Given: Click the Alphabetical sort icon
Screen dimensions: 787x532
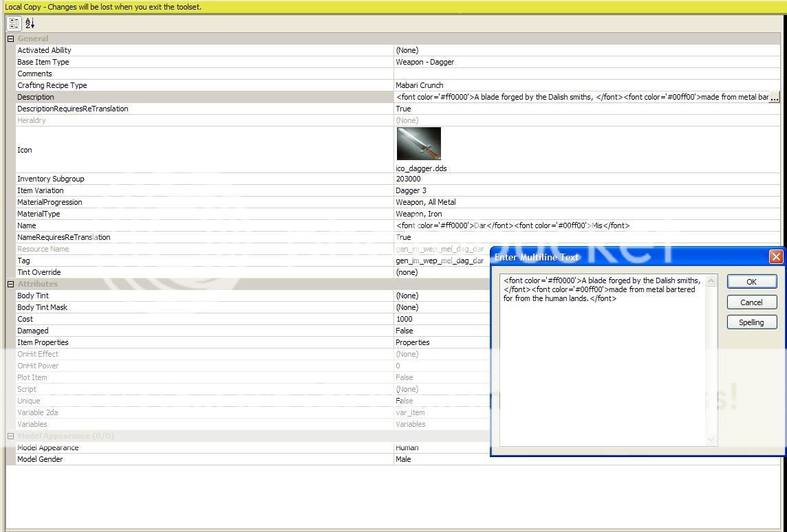Looking at the screenshot, I should (30, 23).
